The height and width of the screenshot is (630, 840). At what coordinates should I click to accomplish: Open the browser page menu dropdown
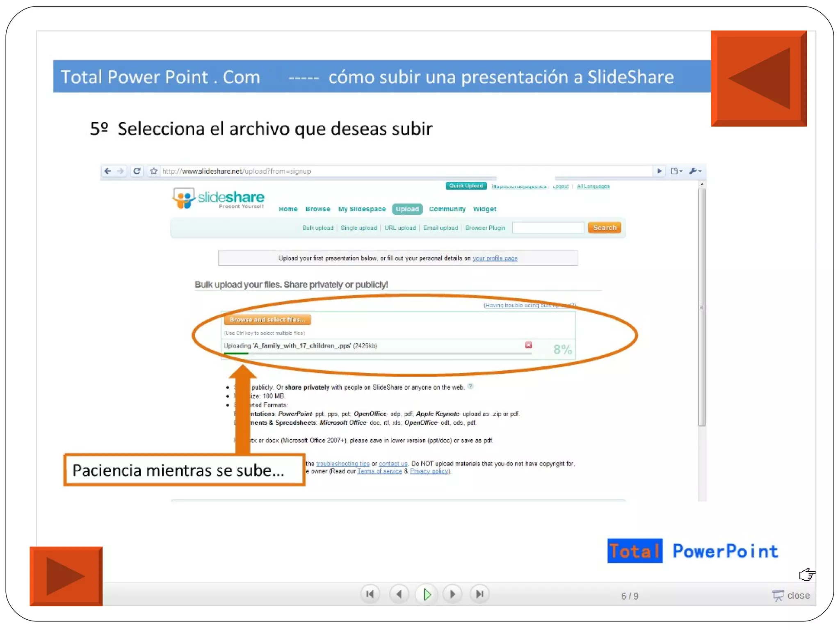(x=676, y=171)
